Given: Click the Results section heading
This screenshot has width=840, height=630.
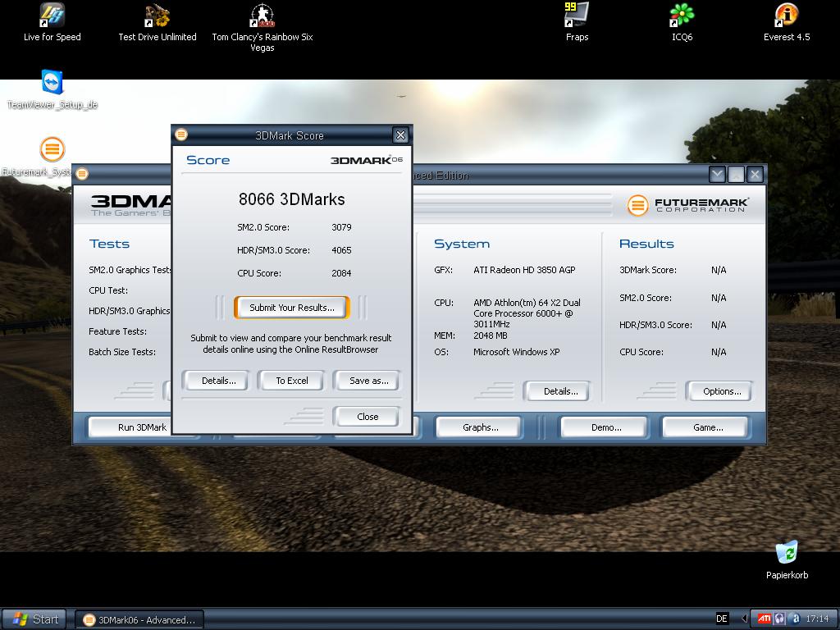Looking at the screenshot, I should click(x=646, y=244).
